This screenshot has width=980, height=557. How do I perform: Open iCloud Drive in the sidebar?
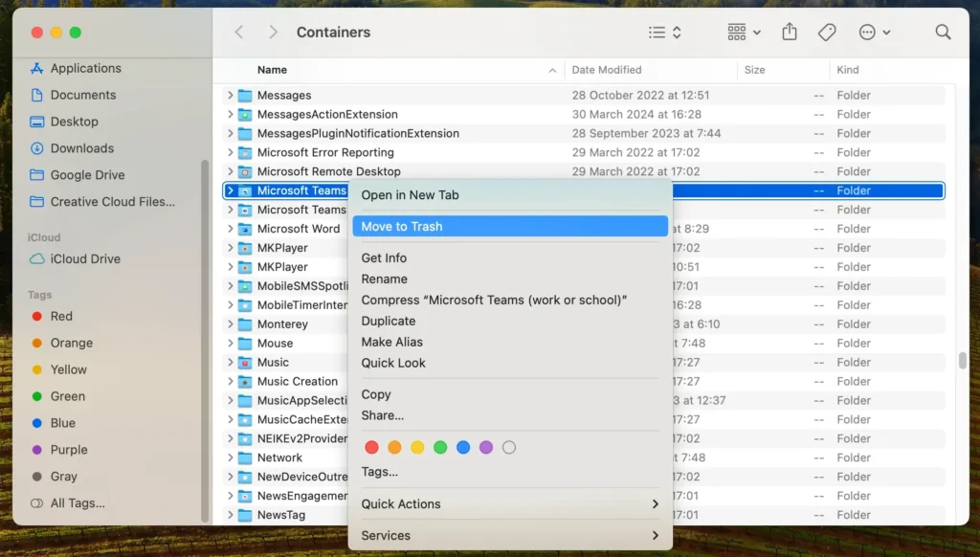(75, 258)
